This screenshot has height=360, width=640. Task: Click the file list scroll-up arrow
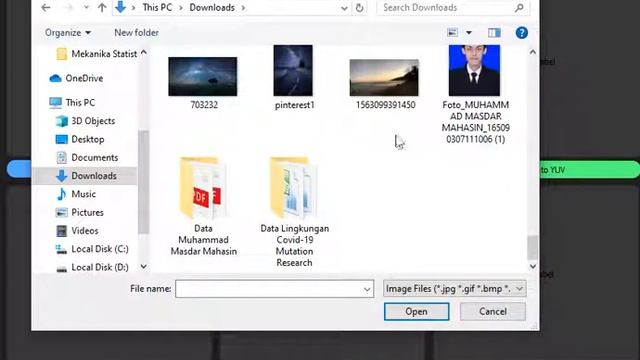click(x=533, y=52)
